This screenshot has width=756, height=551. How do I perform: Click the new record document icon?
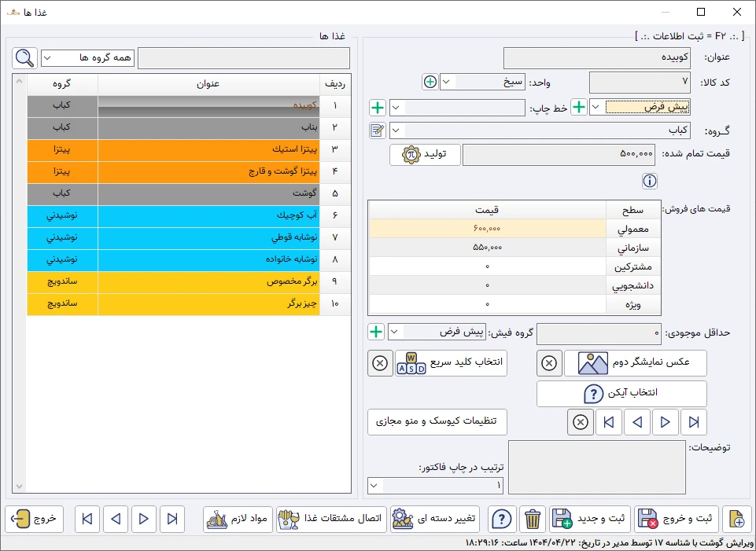[x=736, y=519]
